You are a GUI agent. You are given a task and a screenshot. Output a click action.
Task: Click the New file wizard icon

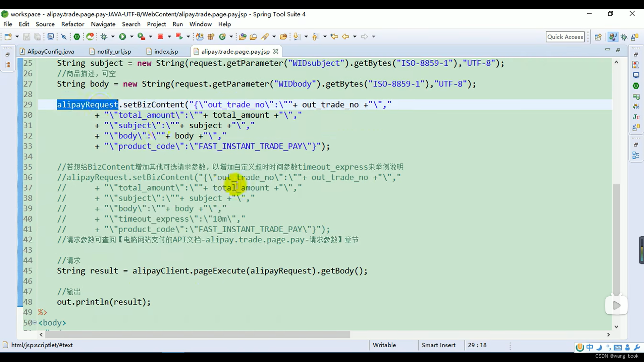point(8,37)
